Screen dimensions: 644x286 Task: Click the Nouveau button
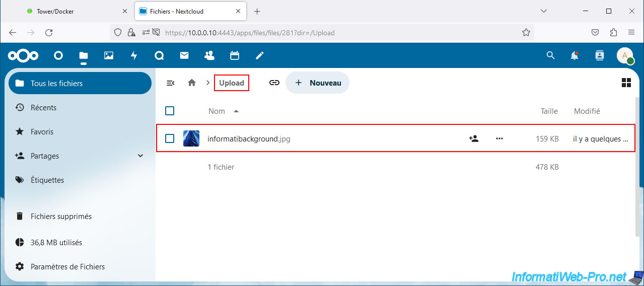318,83
